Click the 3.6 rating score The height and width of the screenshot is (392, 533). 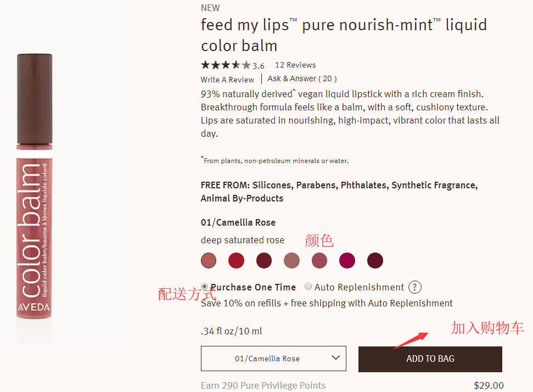(x=259, y=66)
